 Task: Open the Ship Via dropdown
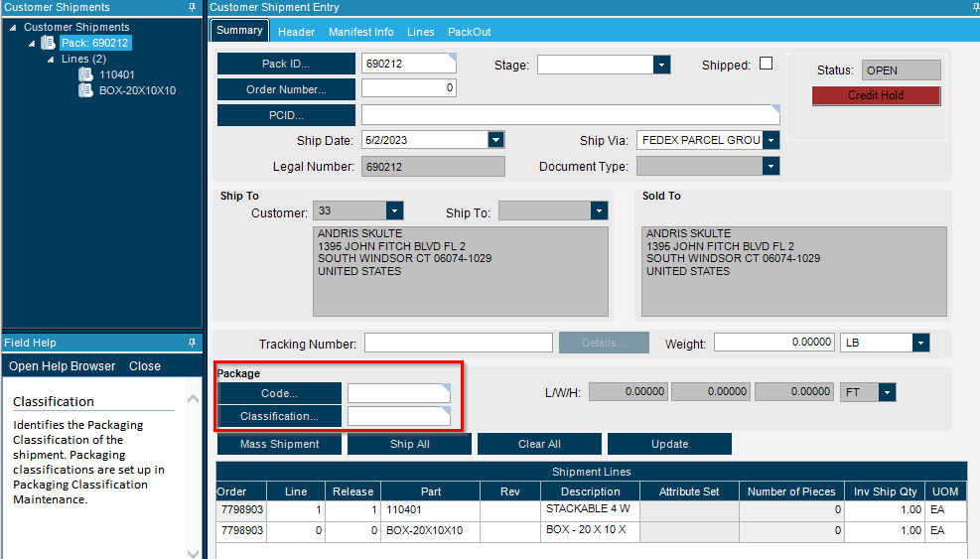tap(771, 140)
